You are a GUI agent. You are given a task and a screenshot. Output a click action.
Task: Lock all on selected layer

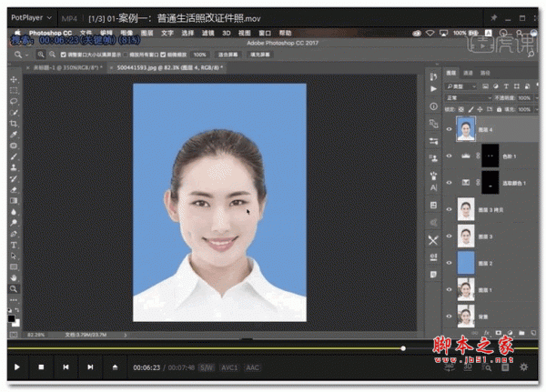pos(499,109)
